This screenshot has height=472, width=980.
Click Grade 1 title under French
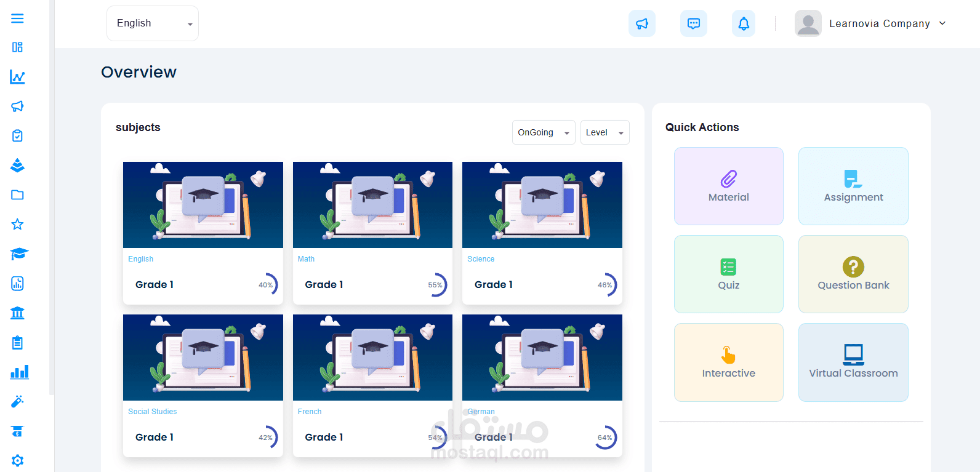[x=324, y=437]
